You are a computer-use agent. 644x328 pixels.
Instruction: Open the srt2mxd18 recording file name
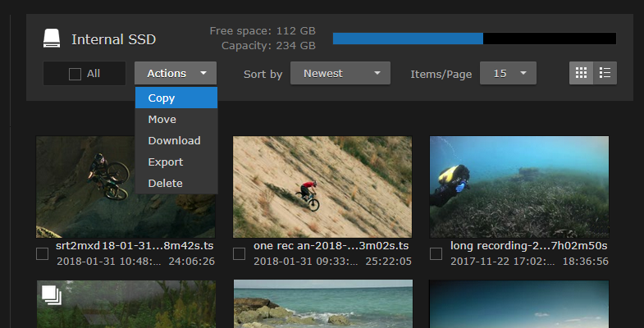[x=135, y=245]
